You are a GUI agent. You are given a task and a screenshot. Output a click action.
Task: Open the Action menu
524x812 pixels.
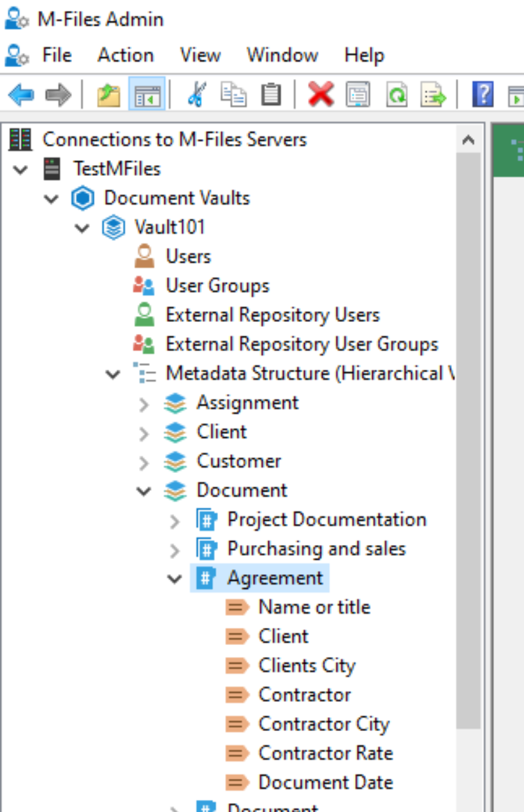point(126,55)
